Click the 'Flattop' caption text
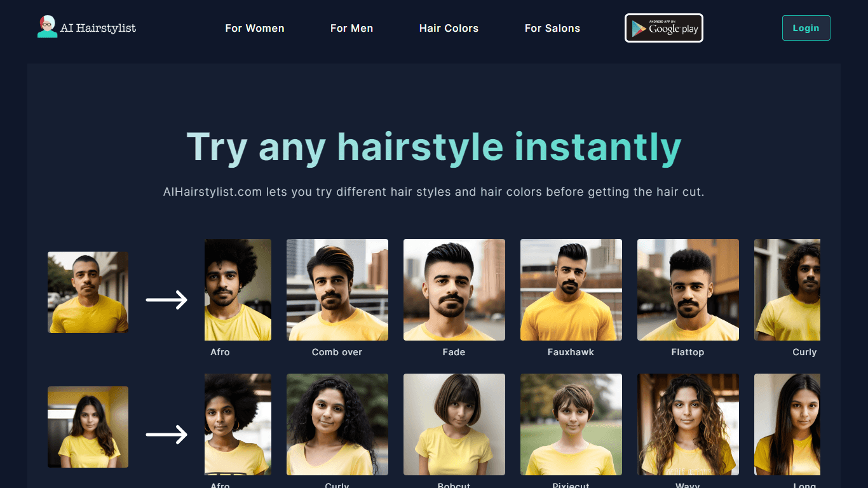Image resolution: width=868 pixels, height=488 pixels. pos(688,352)
